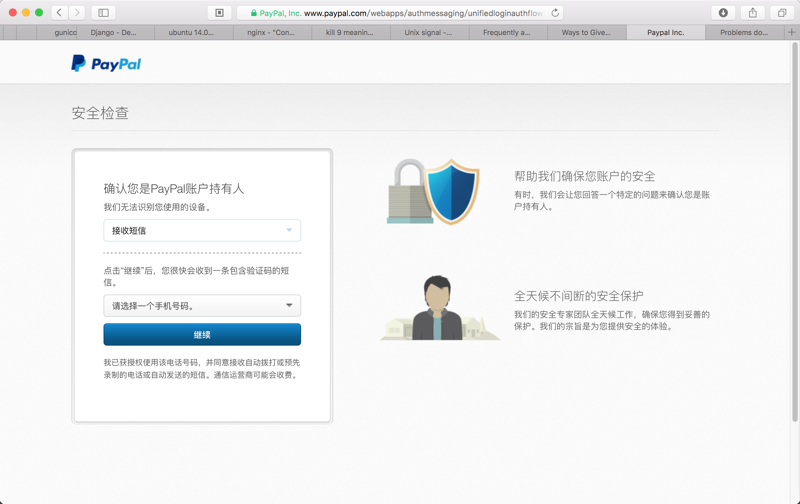This screenshot has width=800, height=504.
Task: Switch to the ubuntu 14.0... tab
Action: tap(194, 32)
